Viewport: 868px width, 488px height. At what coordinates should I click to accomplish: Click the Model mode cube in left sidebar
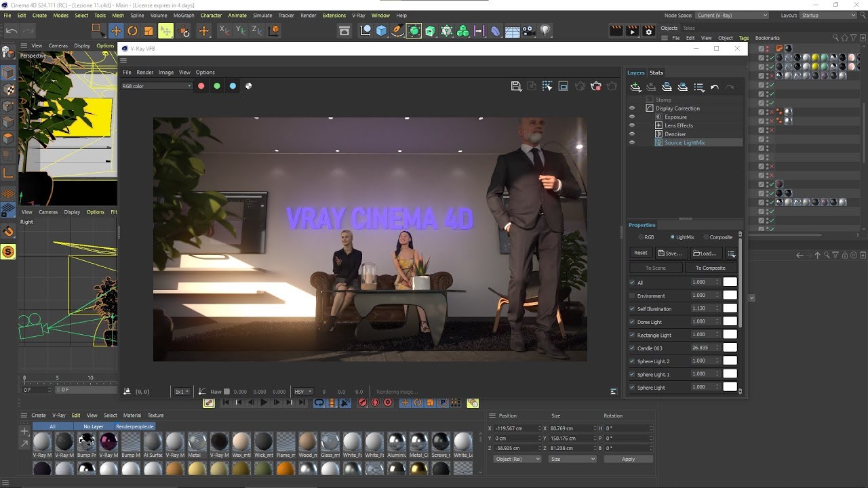coord(9,73)
